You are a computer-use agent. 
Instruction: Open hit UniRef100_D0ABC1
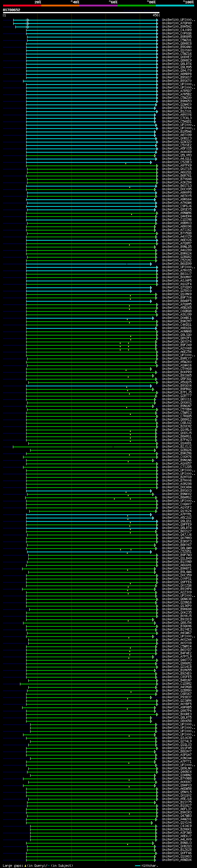(177, 318)
